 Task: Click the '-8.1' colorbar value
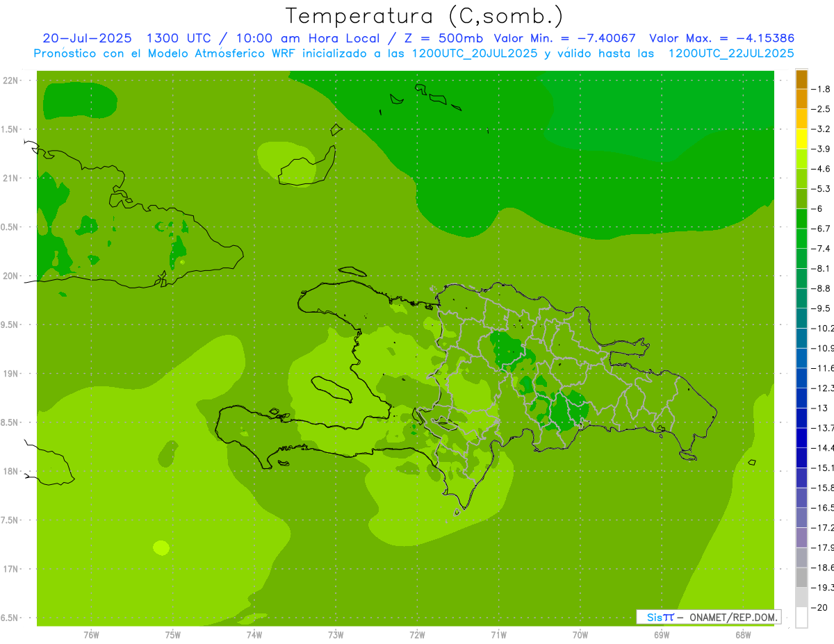coord(821,268)
